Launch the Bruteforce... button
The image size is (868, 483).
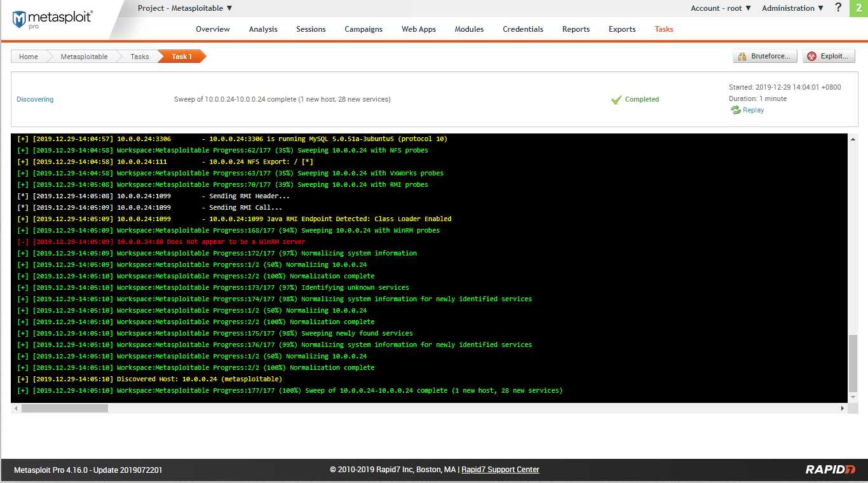(x=765, y=57)
